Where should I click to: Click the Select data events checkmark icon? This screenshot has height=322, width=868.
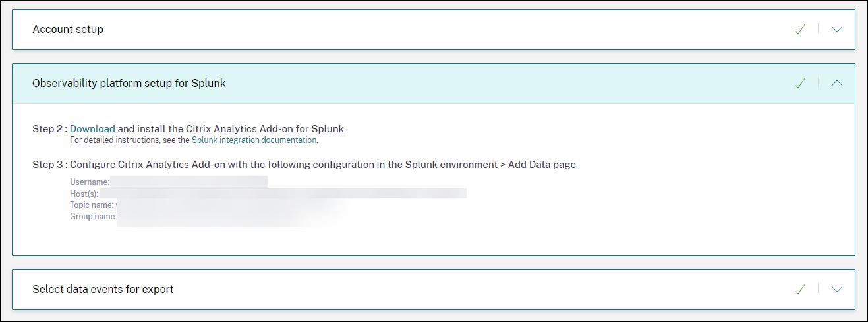pyautogui.click(x=800, y=289)
